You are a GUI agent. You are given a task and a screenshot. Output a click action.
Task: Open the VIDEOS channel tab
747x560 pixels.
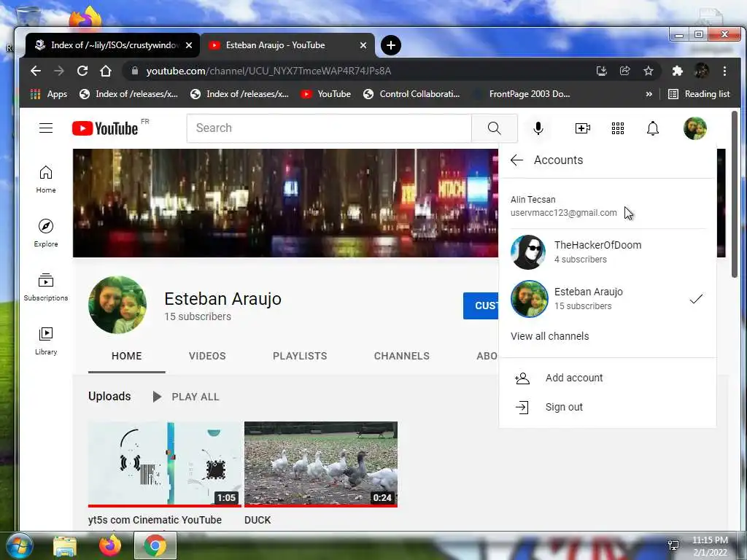click(207, 356)
